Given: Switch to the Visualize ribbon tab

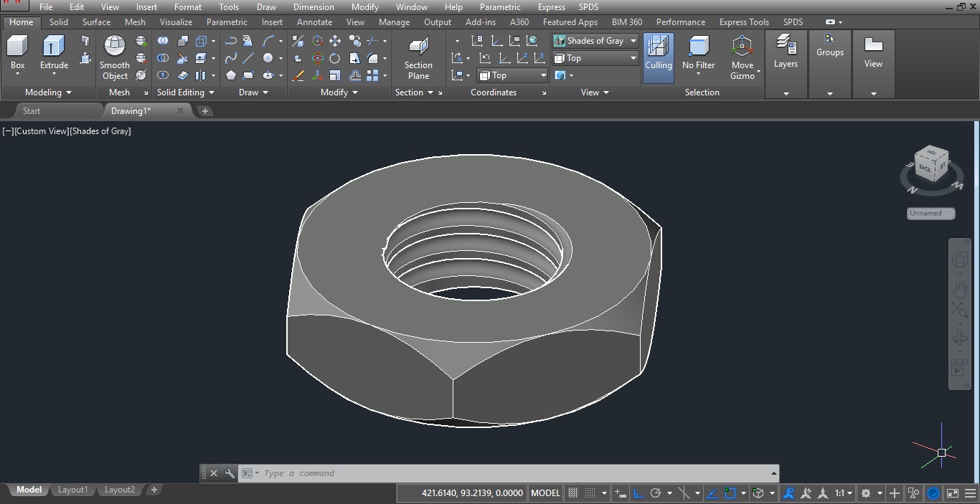Looking at the screenshot, I should (176, 22).
